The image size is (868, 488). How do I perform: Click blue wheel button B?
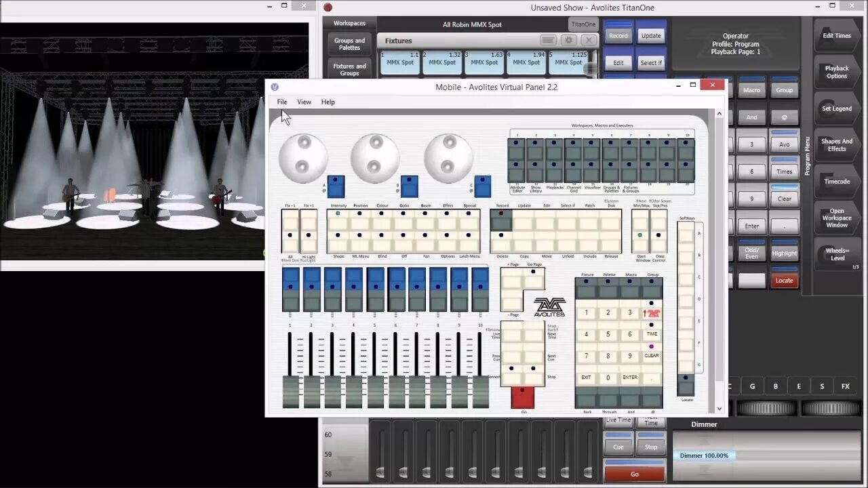pos(409,186)
